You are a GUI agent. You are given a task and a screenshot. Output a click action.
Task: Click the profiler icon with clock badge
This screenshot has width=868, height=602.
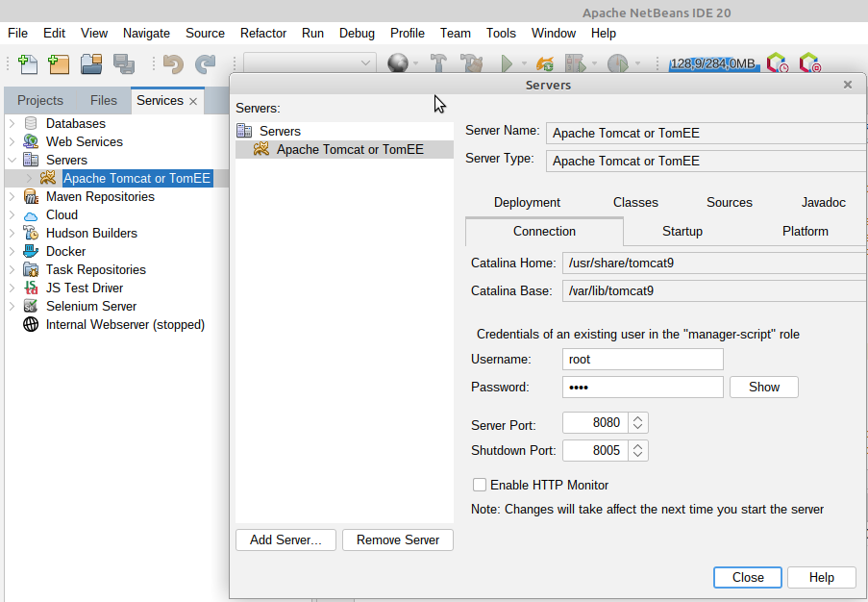tap(778, 63)
